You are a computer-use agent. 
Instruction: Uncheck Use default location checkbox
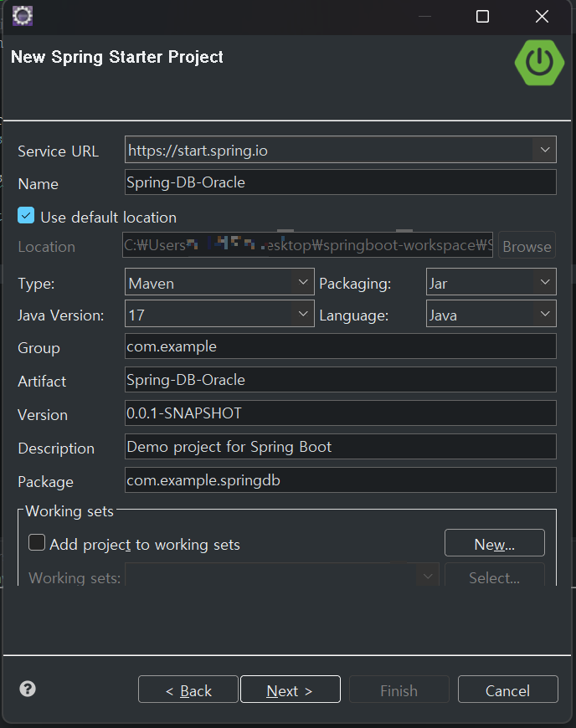26,215
